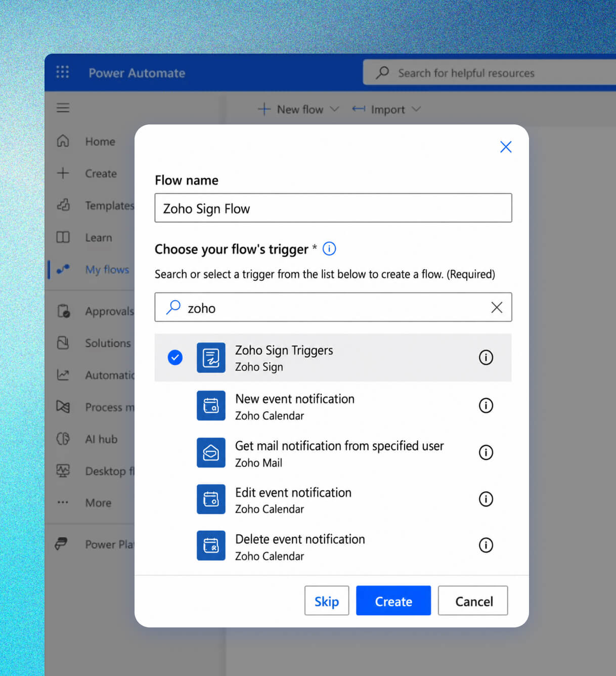Collapse navigation with the hamburger icon
The height and width of the screenshot is (676, 616).
tap(63, 108)
